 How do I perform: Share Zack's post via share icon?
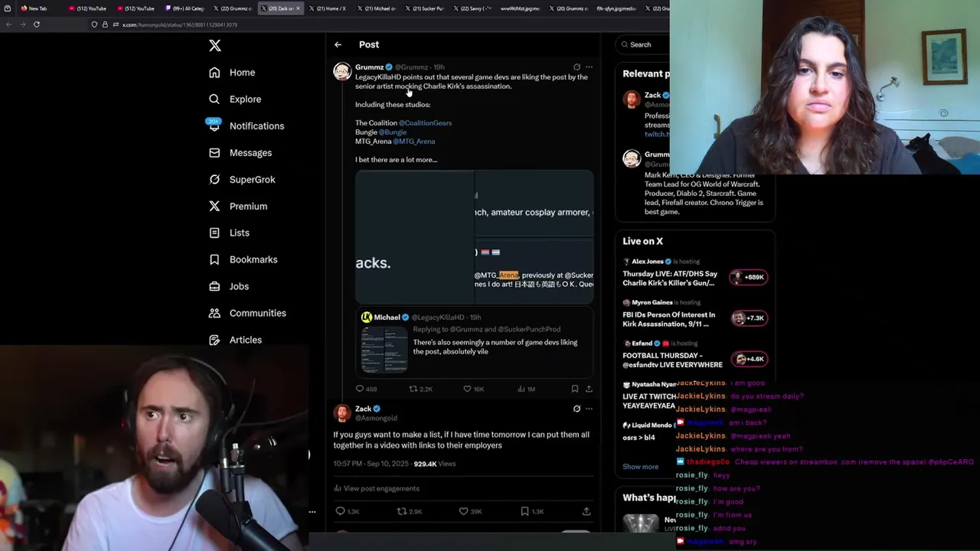pyautogui.click(x=586, y=511)
